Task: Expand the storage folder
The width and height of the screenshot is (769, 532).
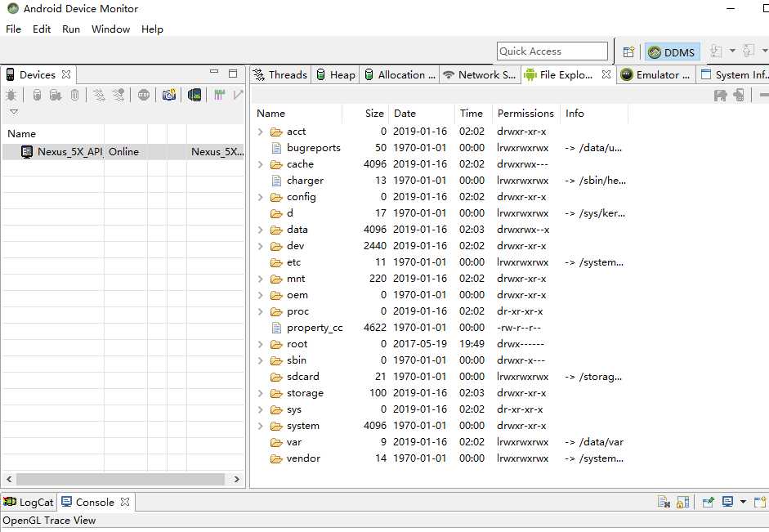Action: [x=261, y=393]
